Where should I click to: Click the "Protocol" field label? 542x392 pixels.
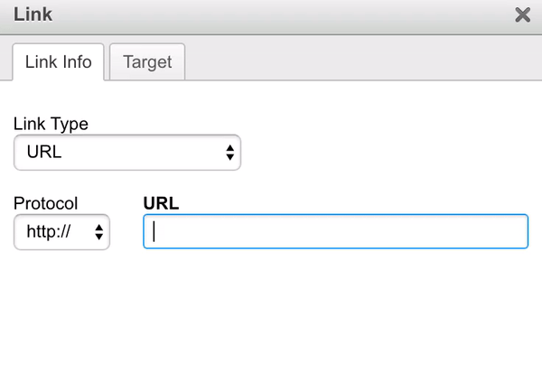pos(45,203)
